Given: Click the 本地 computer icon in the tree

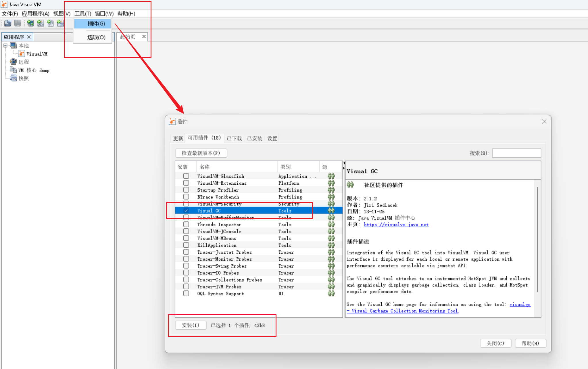Looking at the screenshot, I should [13, 45].
